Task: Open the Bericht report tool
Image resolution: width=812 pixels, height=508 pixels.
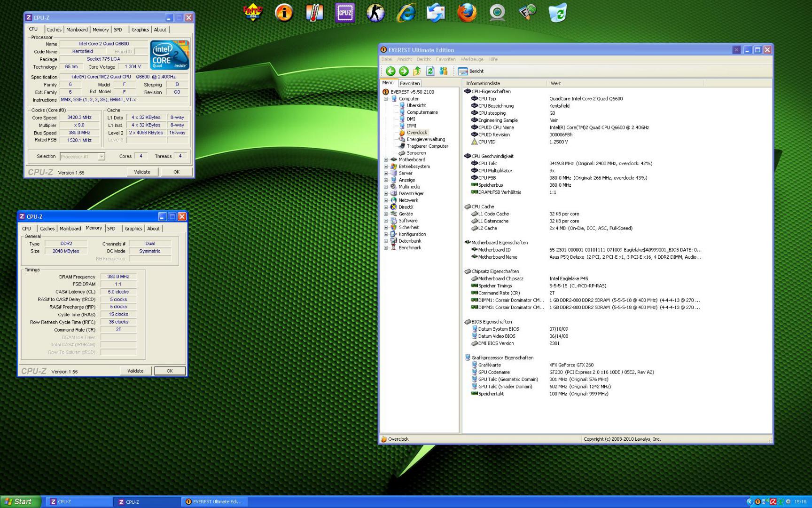Action: [471, 71]
